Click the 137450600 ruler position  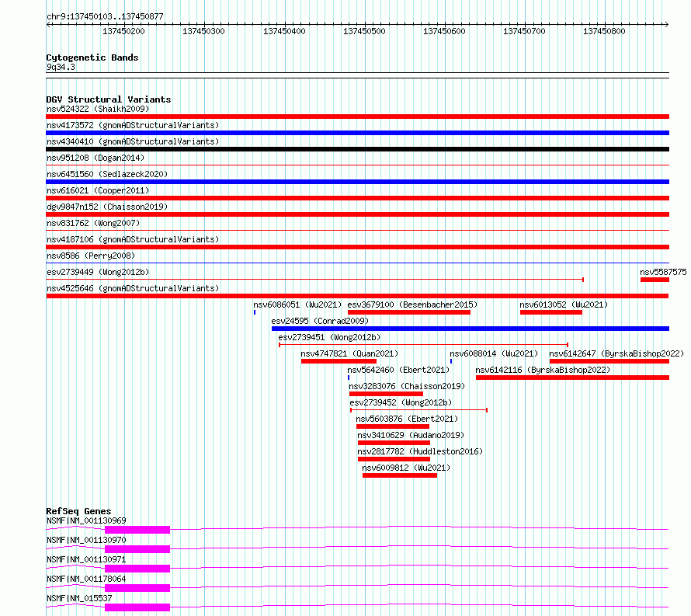click(x=444, y=31)
